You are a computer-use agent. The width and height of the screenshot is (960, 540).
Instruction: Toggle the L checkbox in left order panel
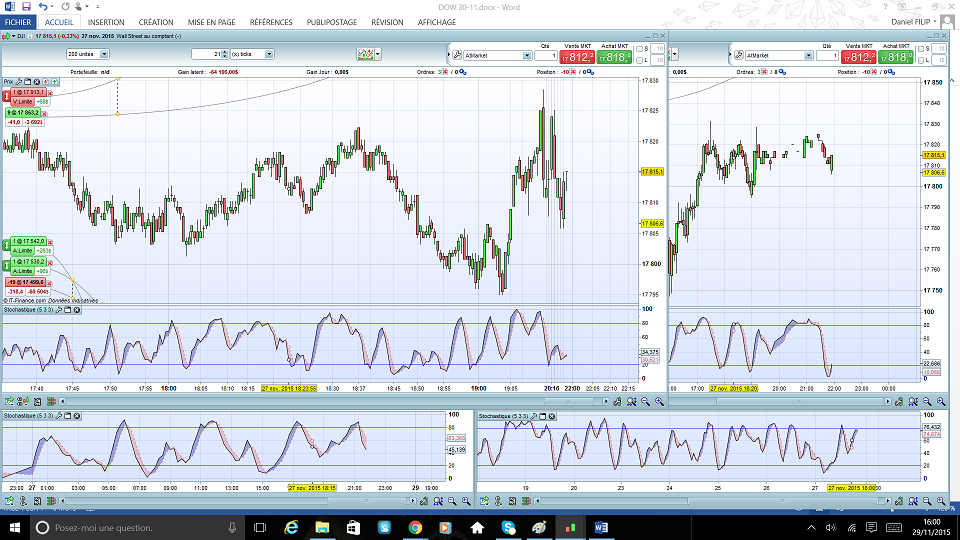tap(640, 59)
